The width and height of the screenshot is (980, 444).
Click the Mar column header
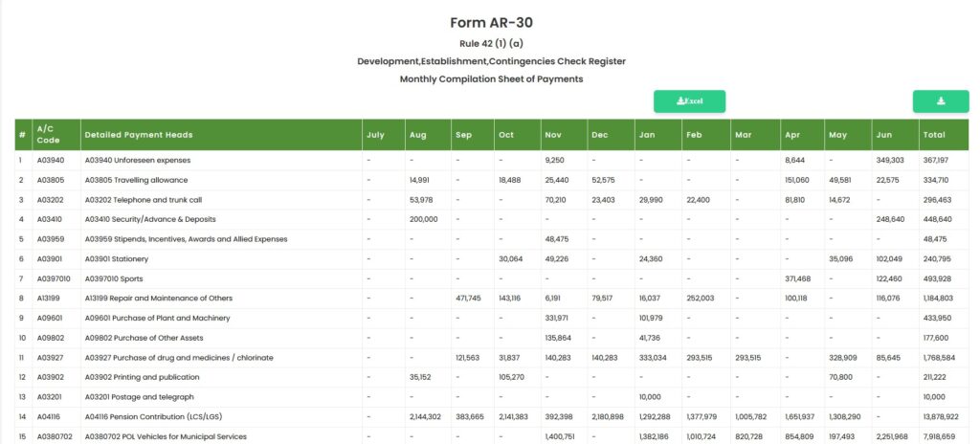coord(756,135)
